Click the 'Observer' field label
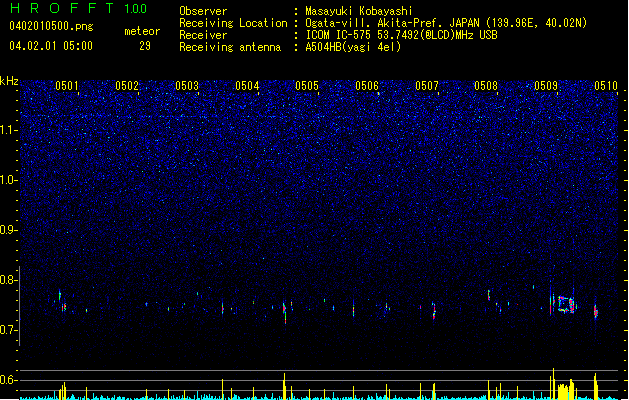 click(203, 11)
